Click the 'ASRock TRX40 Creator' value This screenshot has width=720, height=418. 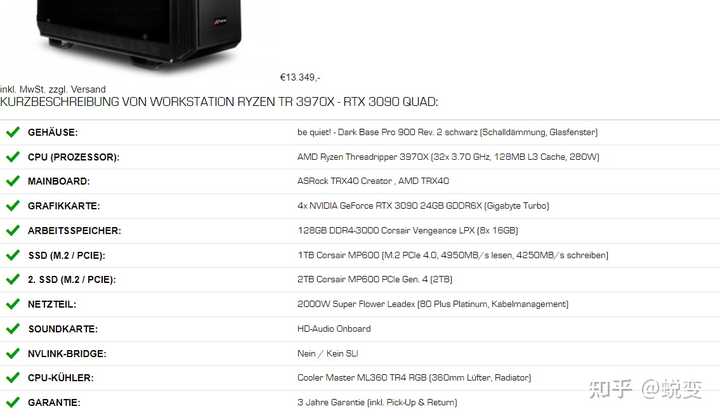(373, 181)
